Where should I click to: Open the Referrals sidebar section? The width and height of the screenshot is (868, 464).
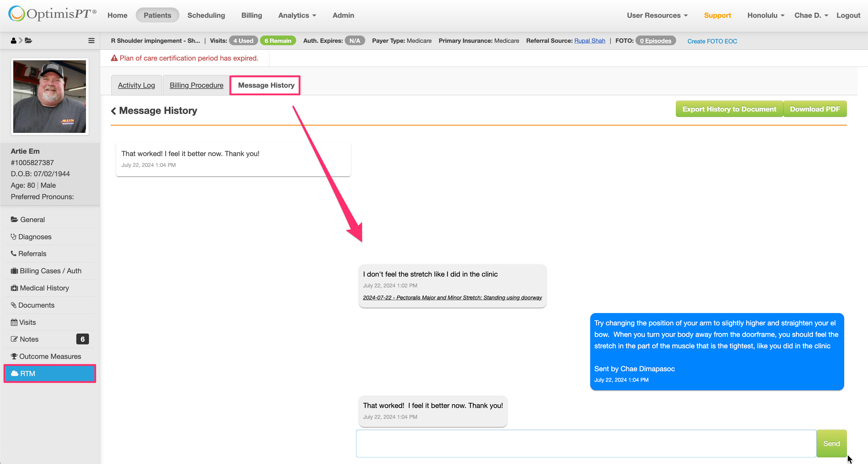coord(32,254)
